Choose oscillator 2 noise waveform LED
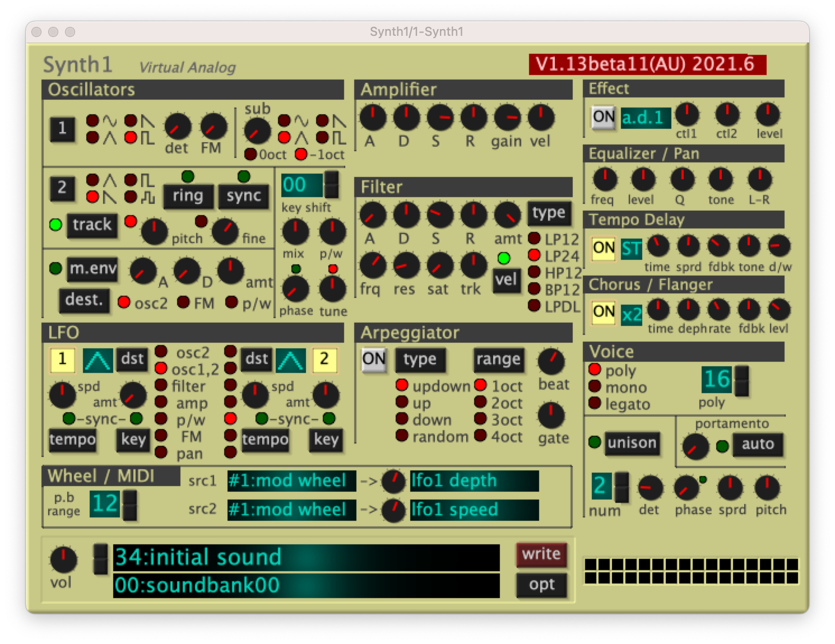The image size is (835, 644). click(131, 197)
